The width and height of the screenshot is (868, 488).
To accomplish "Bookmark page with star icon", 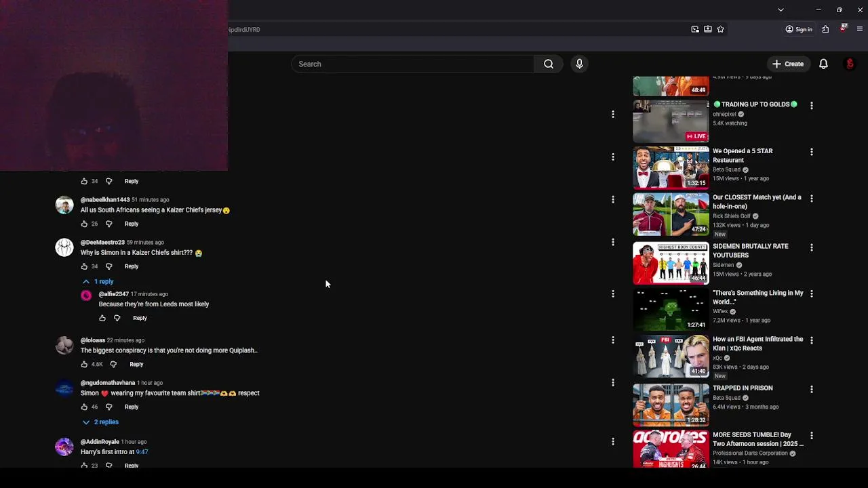I will (x=720, y=29).
